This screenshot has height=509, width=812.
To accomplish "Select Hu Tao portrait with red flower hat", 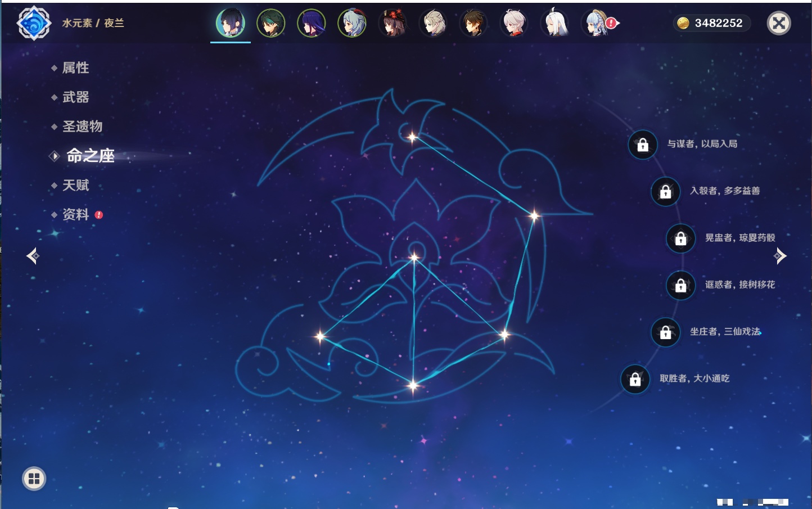I will pyautogui.click(x=393, y=23).
